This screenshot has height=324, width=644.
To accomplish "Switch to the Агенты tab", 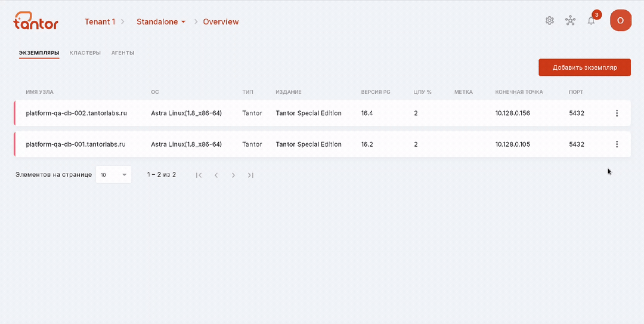I will pyautogui.click(x=123, y=53).
